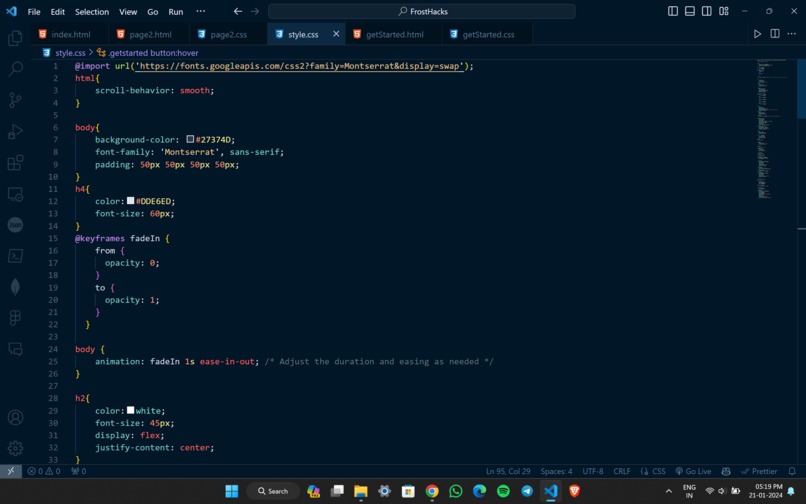Open the View menu

click(x=128, y=11)
